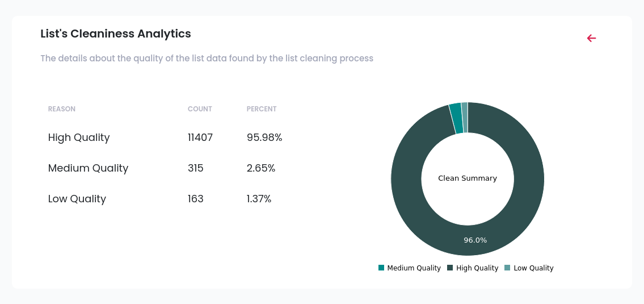The width and height of the screenshot is (644, 304).
Task: Click the 96.0% label on the donut
Action: [475, 240]
